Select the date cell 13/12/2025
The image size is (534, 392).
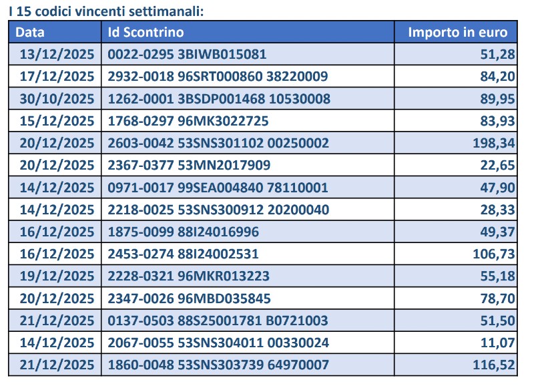55,54
